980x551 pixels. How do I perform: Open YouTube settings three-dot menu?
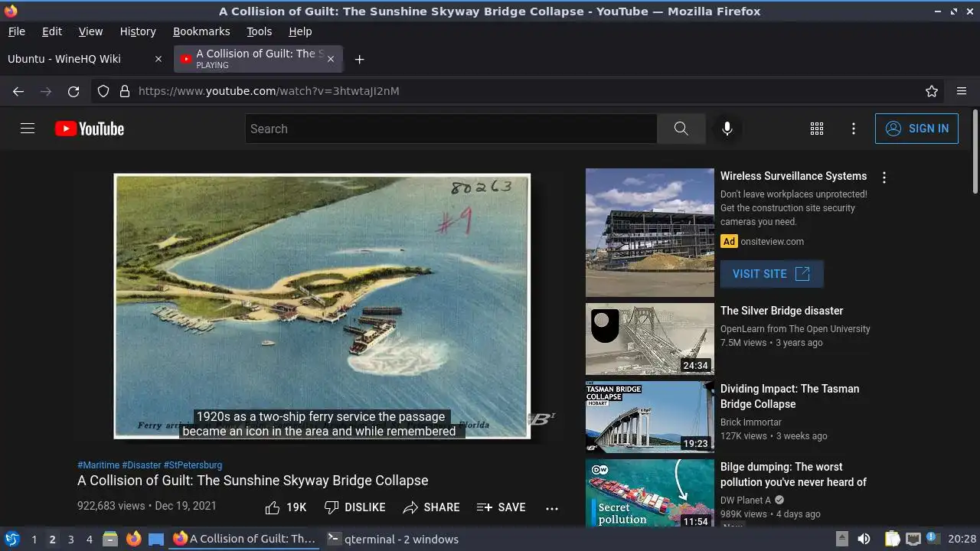point(854,129)
